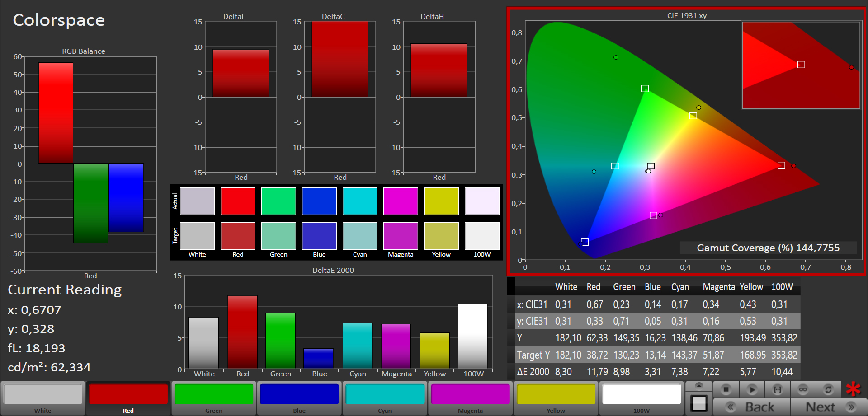Click the green bar in RGB Balance chart
Viewport: 868px width, 416px height.
click(91, 203)
